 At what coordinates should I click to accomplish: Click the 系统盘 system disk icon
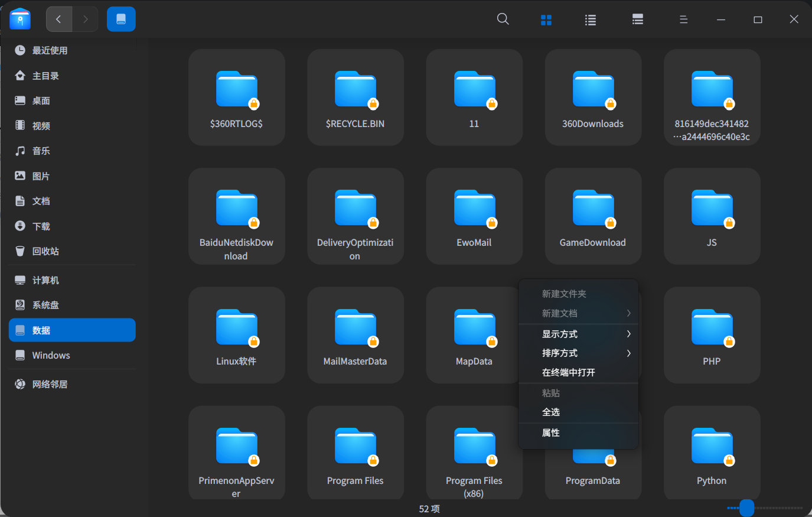pos(20,305)
